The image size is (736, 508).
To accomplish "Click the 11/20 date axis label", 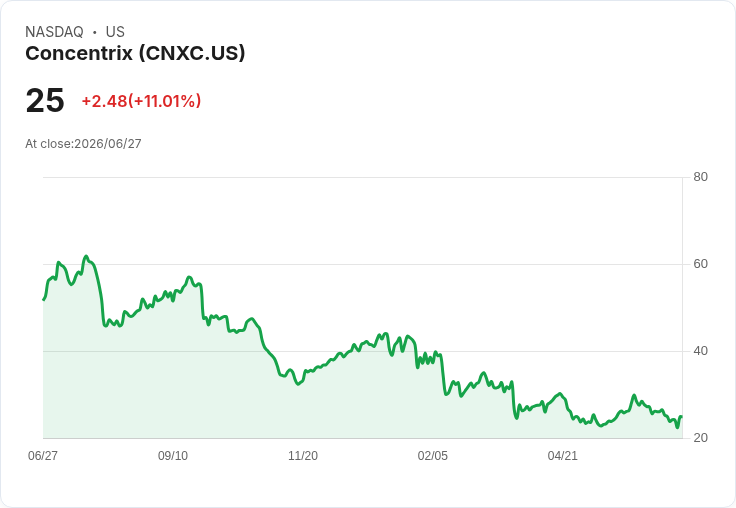I will (303, 455).
